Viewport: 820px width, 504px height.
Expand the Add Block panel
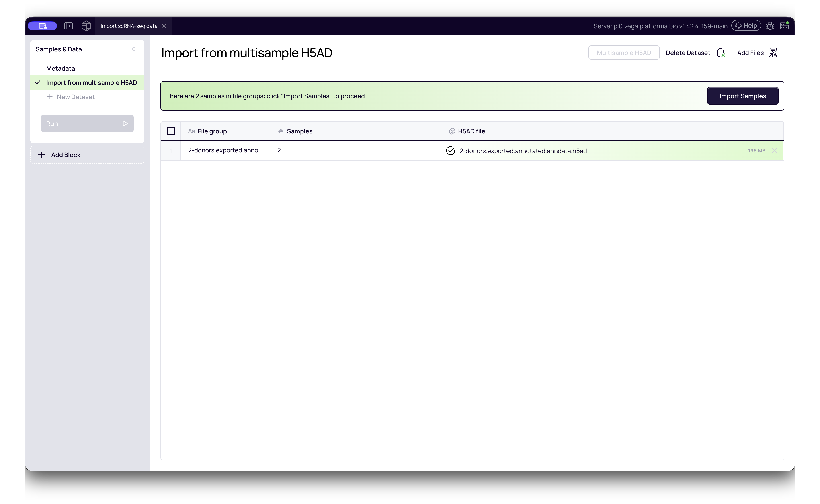coord(87,155)
